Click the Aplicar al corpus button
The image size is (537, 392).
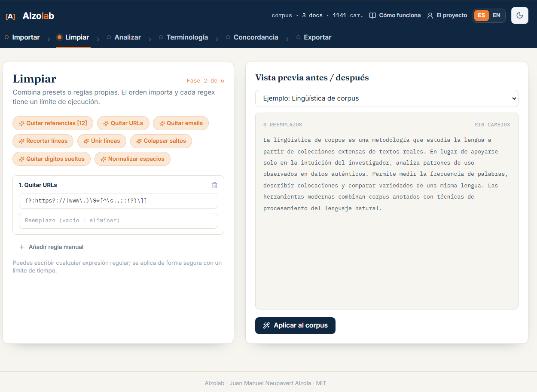295,325
